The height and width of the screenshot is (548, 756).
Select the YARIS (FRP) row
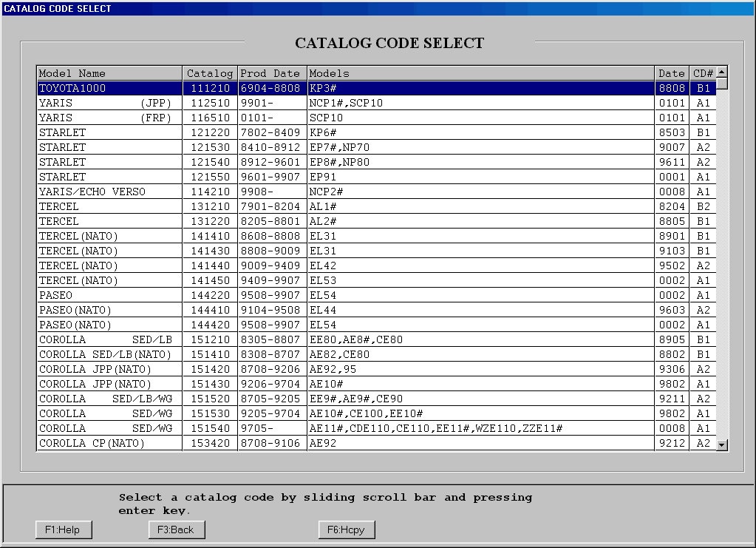[x=377, y=118]
